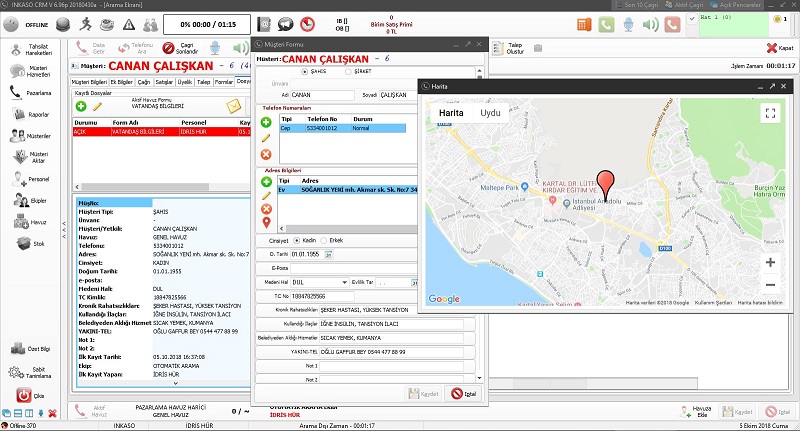Switch to Çağrı tab

(x=143, y=82)
